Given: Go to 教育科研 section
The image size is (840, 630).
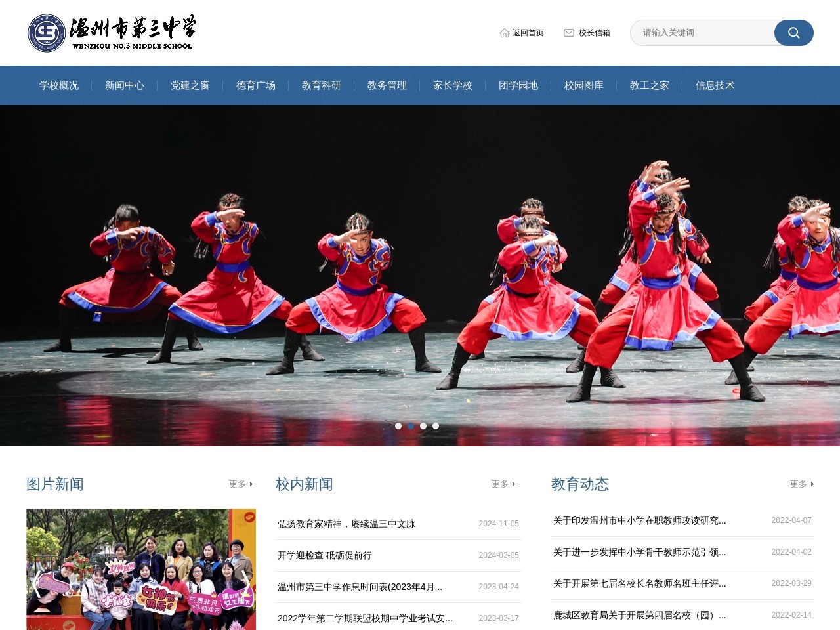Looking at the screenshot, I should [x=322, y=85].
